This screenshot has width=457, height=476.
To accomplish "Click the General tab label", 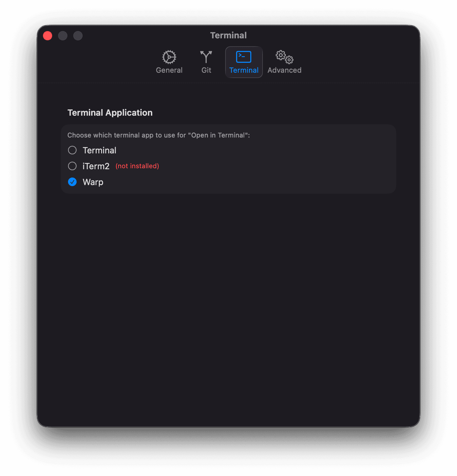I will coord(169,70).
